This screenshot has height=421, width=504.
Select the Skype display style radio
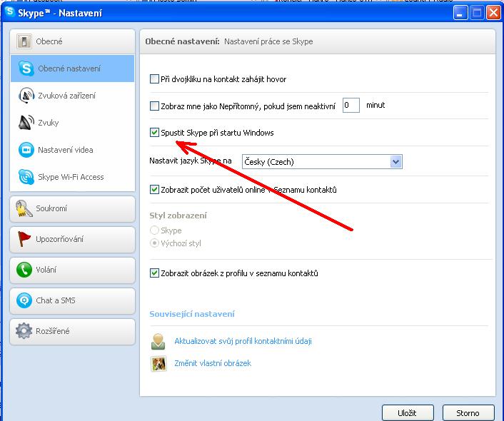click(x=155, y=230)
